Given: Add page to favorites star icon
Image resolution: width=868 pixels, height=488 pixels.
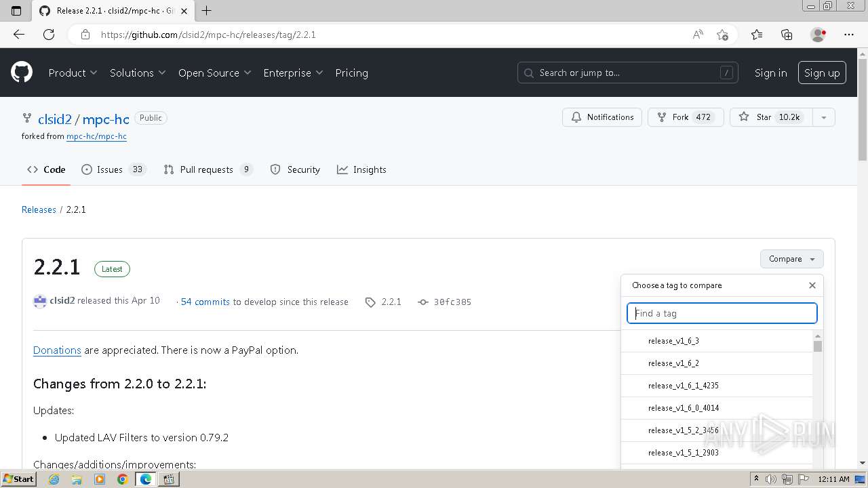Looking at the screenshot, I should point(723,35).
